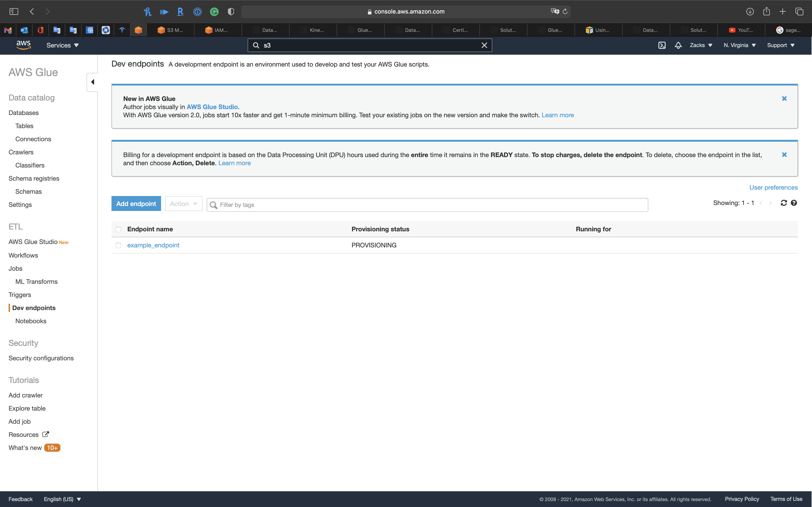Open the Zacks account dropdown
The height and width of the screenshot is (507, 812).
tap(701, 45)
